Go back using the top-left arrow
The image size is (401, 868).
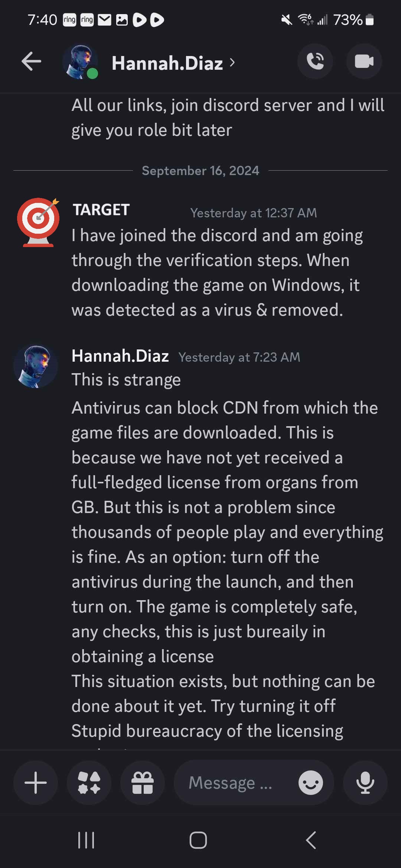coord(31,61)
